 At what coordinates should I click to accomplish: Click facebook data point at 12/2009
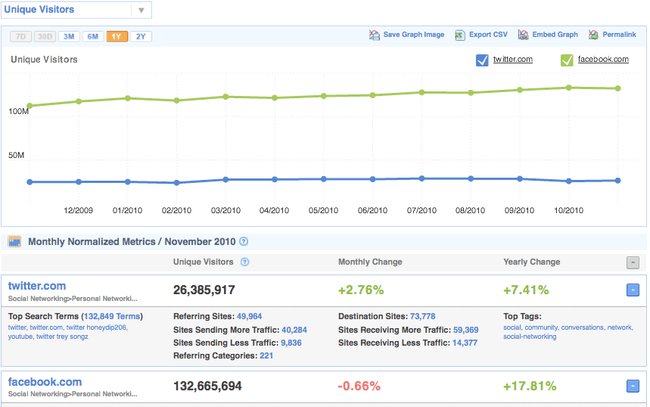(79, 101)
